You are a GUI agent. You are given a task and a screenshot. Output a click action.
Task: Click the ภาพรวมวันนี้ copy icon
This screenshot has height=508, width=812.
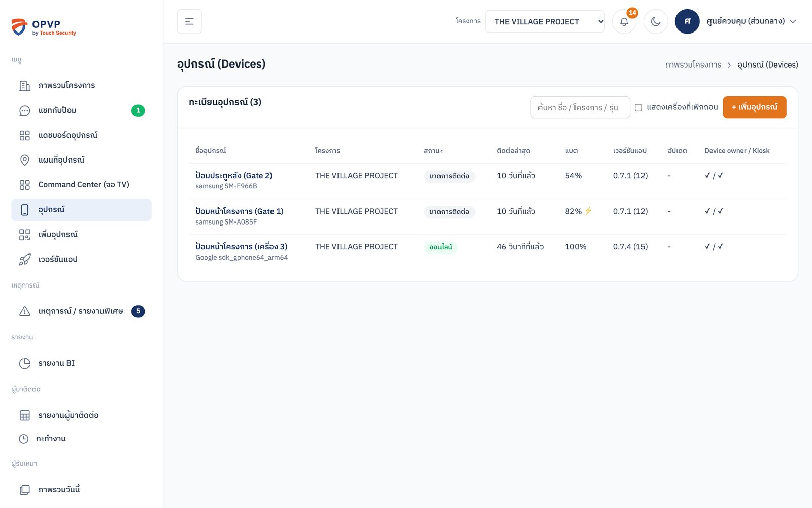point(24,490)
